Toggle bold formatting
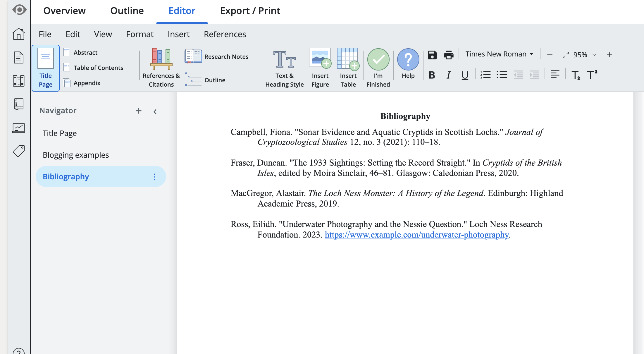Viewport: 644px width, 354px height. (x=432, y=75)
